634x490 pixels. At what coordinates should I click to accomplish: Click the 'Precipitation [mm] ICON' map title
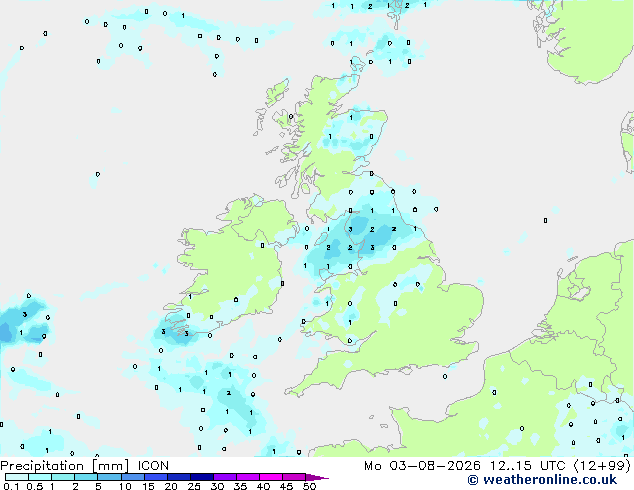click(85, 466)
